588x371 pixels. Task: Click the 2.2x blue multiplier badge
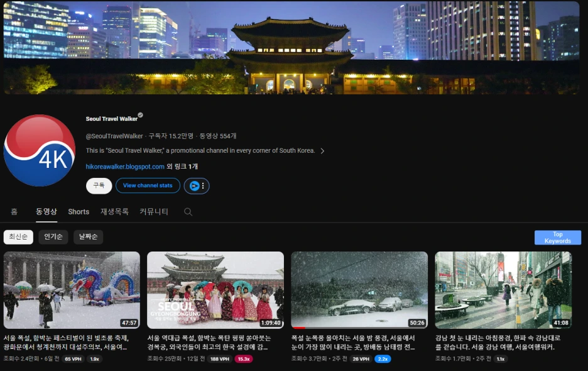pos(383,359)
